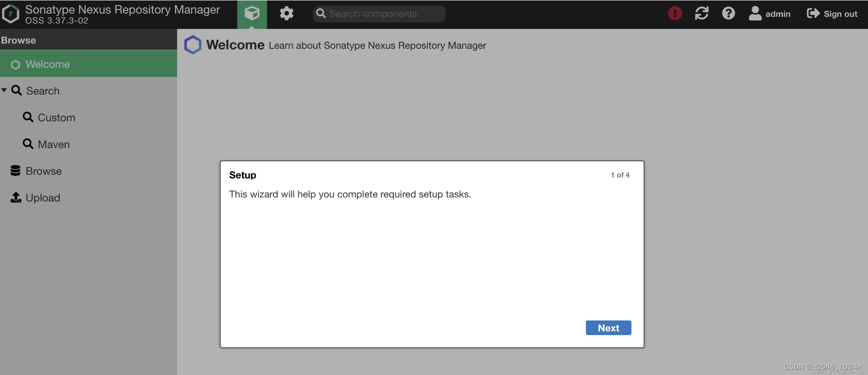Collapse the Search tree node arrow

[x=4, y=90]
